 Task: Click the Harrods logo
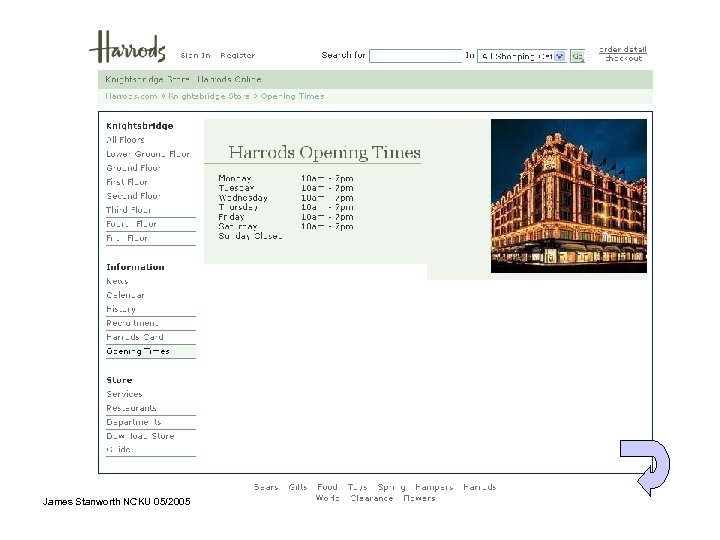(x=127, y=46)
